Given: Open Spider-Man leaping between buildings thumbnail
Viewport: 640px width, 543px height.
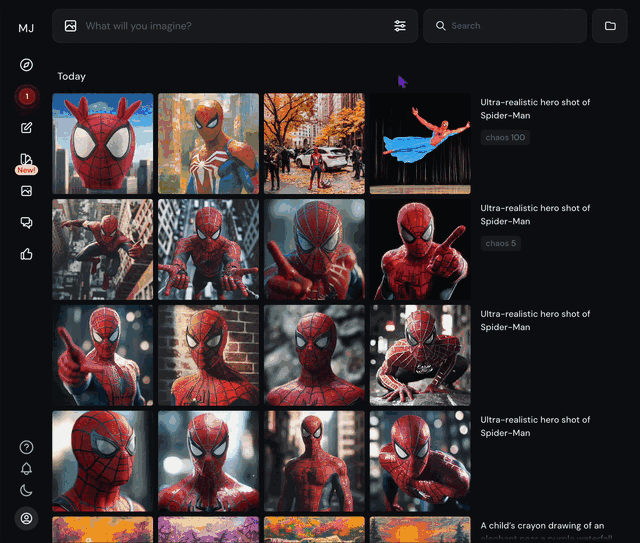Looking at the screenshot, I should pyautogui.click(x=102, y=249).
